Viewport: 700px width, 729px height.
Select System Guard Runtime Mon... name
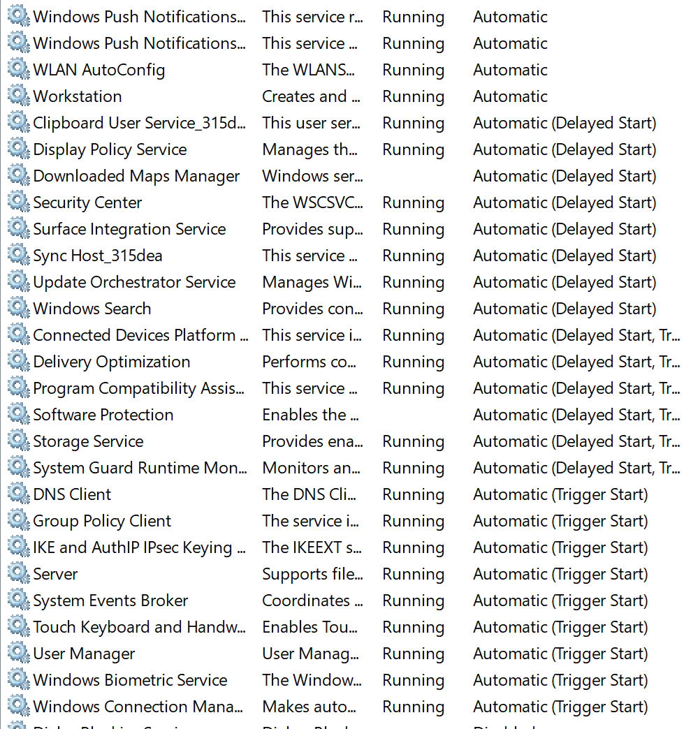coord(140,468)
